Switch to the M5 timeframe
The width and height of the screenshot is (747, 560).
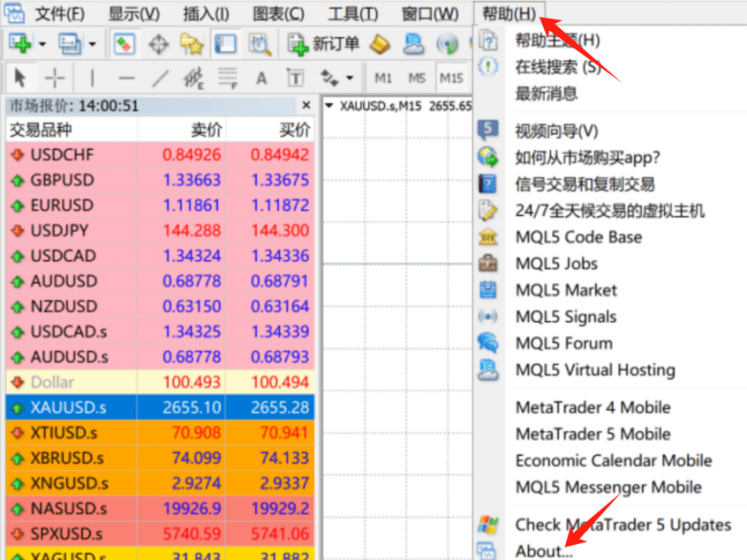[416, 77]
